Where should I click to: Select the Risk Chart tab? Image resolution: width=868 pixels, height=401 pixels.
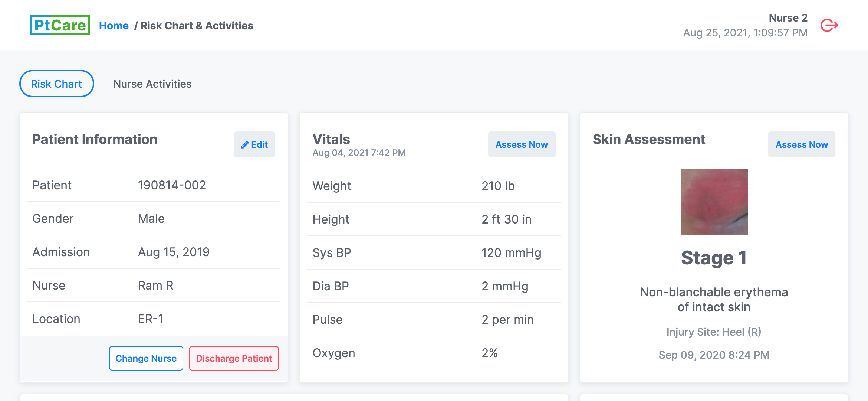(x=56, y=84)
